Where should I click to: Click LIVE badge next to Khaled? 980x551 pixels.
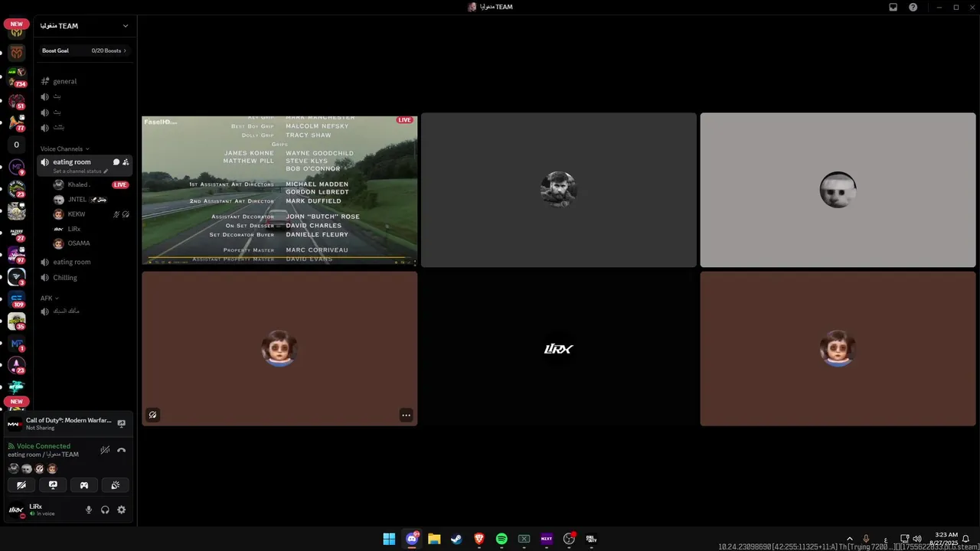coord(120,184)
